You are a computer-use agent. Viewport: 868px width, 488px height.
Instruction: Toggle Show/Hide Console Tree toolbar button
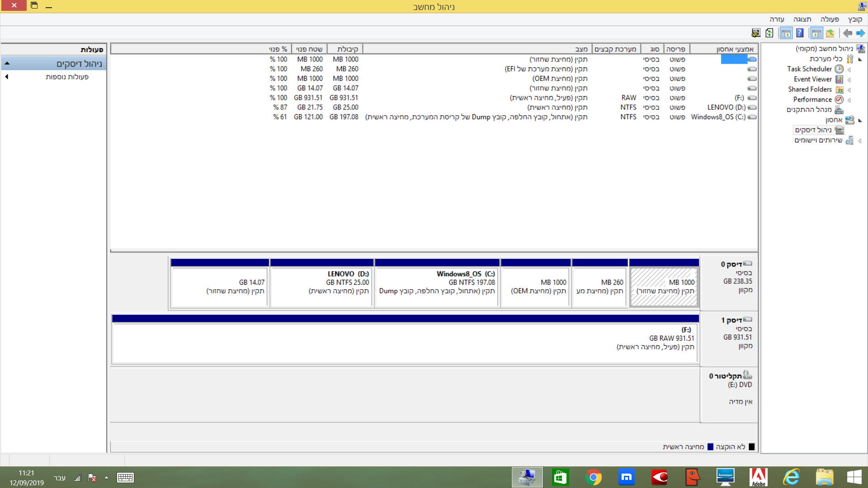tap(816, 33)
